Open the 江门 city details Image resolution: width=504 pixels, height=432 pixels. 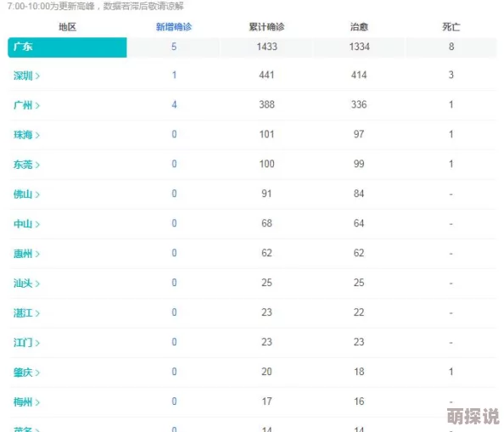[26, 343]
